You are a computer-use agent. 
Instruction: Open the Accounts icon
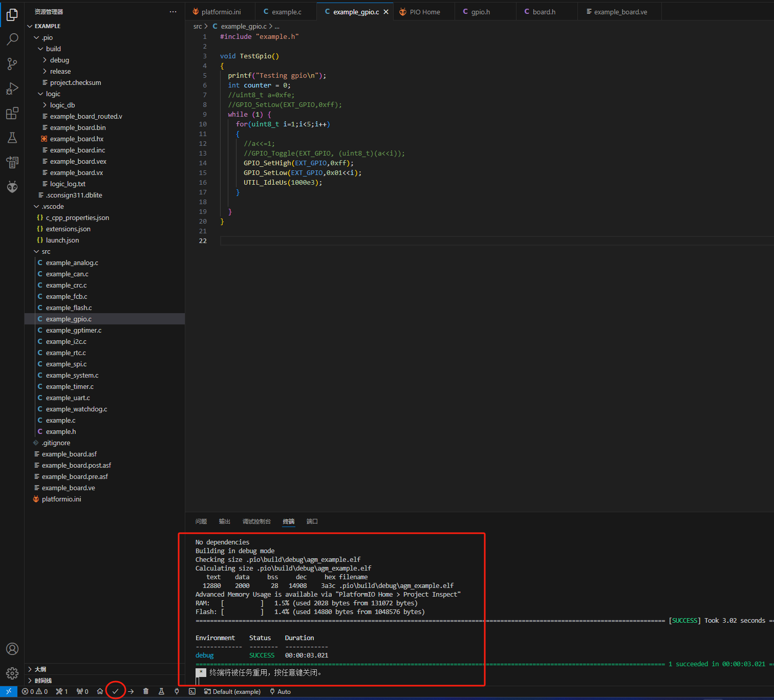[12, 649]
